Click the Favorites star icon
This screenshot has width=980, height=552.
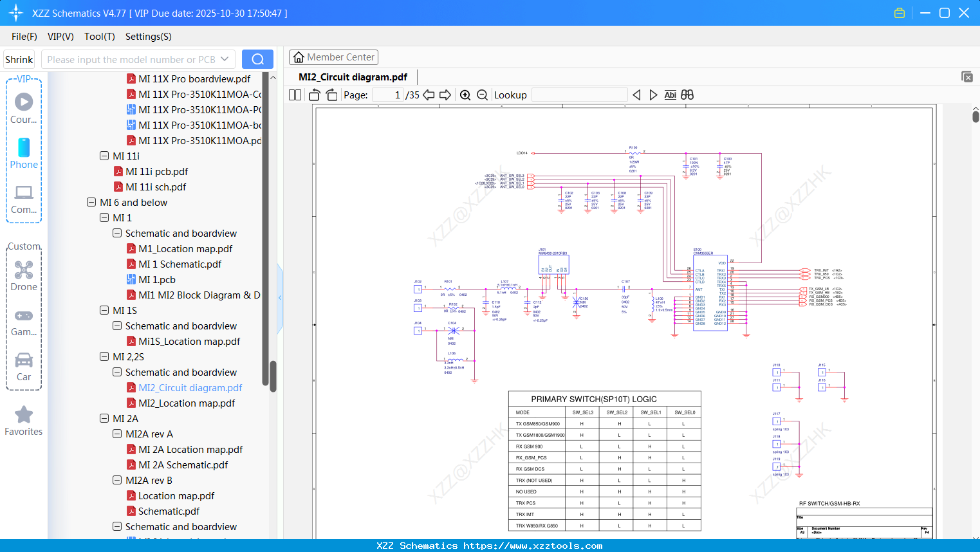[x=24, y=415]
